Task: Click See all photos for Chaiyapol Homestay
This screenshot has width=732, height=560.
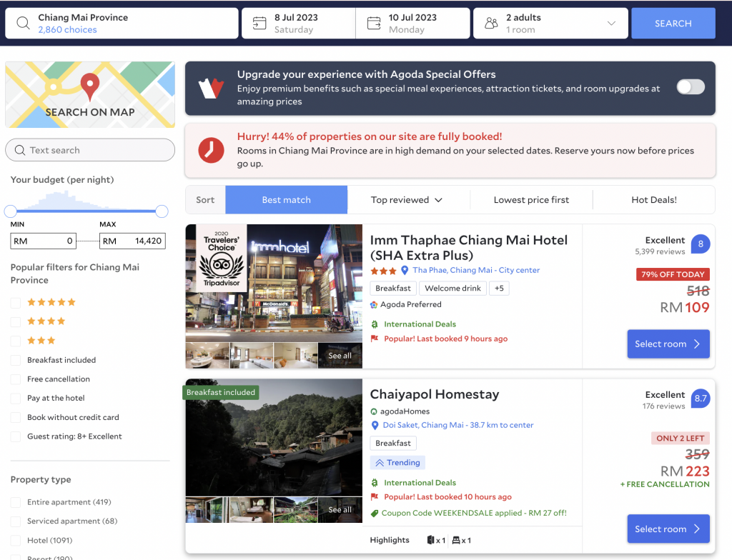Action: coord(340,509)
